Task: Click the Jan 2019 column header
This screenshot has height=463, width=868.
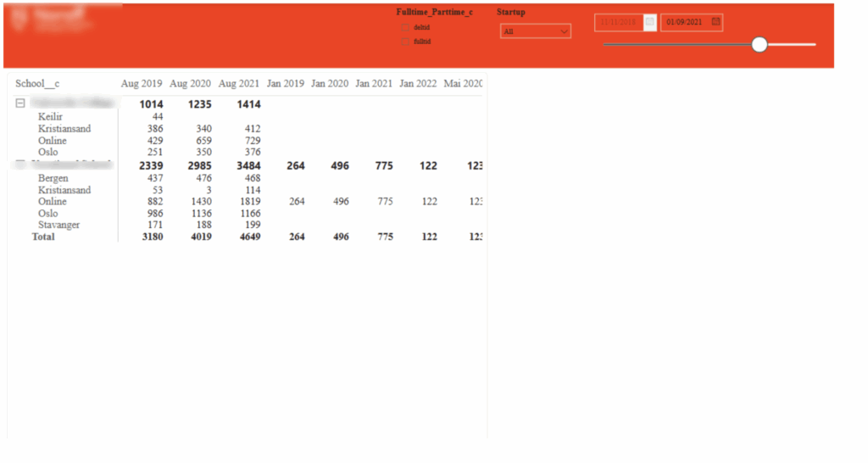Action: [285, 84]
